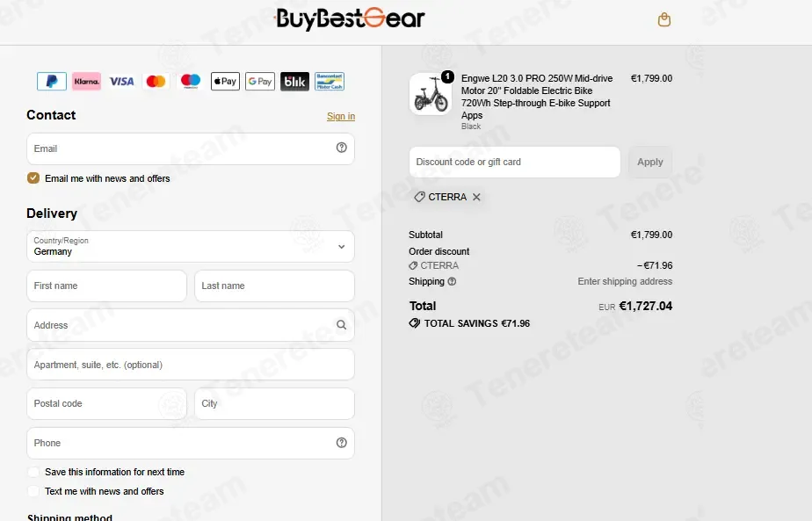Click the Sign in link

click(341, 116)
